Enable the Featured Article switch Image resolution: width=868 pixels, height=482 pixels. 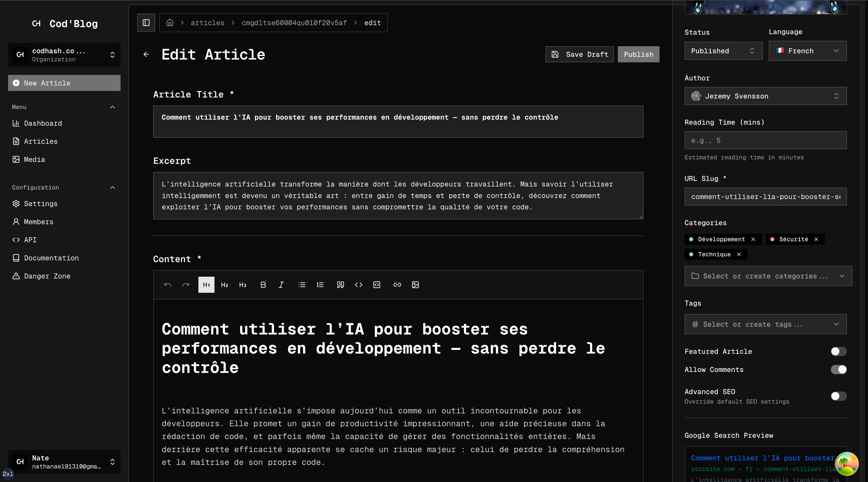point(838,351)
